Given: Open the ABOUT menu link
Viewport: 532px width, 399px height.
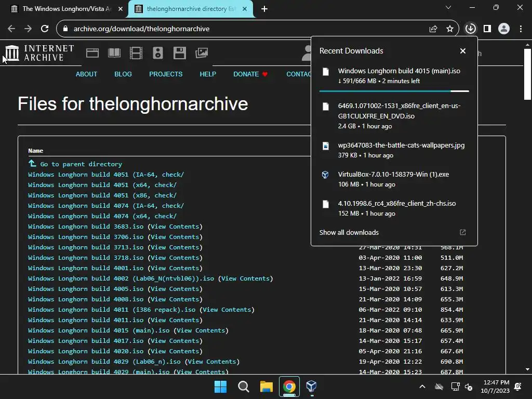Looking at the screenshot, I should 86,74.
